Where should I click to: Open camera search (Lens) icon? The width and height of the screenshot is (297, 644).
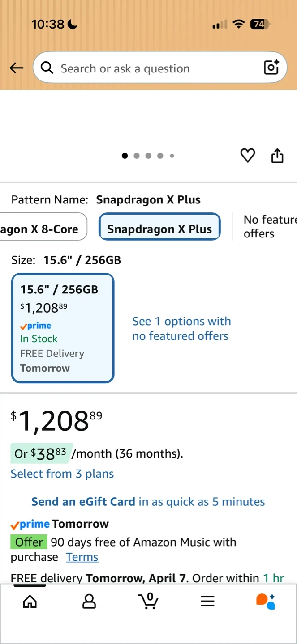[271, 67]
